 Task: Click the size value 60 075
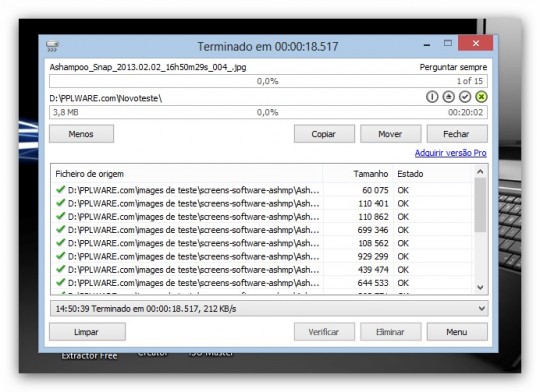(375, 190)
